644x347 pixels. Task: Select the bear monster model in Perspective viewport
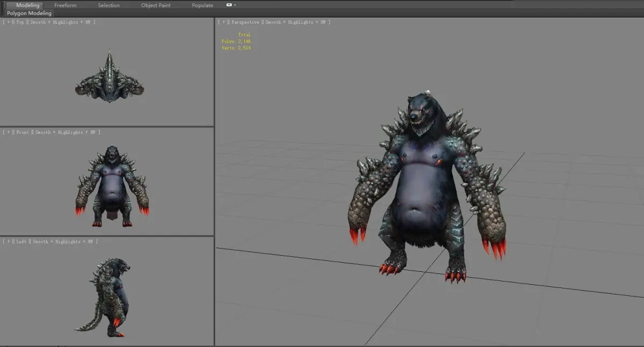click(426, 188)
